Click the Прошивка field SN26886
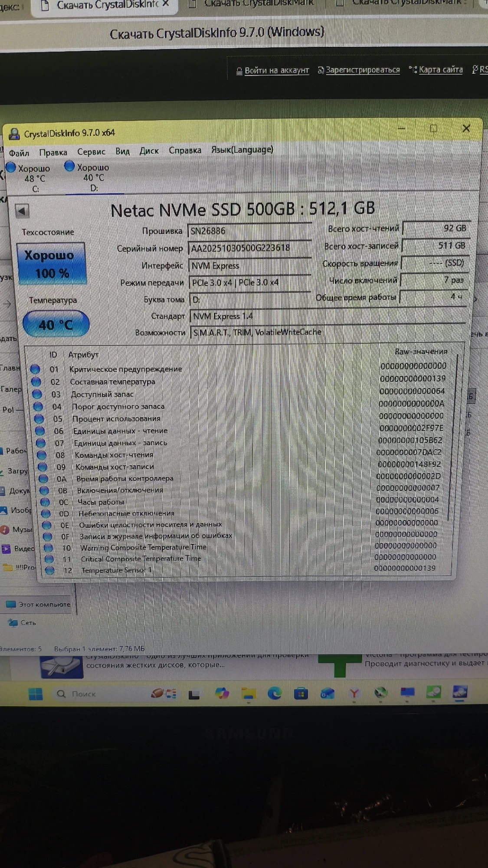 coord(249,231)
